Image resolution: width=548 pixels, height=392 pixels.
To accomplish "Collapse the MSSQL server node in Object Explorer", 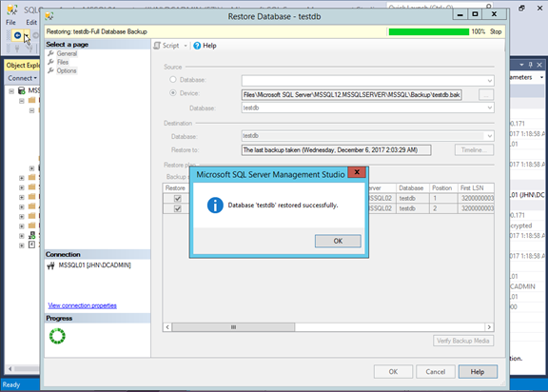I will click(x=11, y=90).
